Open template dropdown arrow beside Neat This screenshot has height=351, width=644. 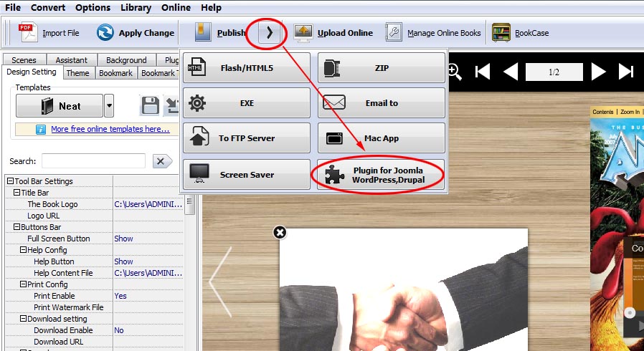(109, 106)
